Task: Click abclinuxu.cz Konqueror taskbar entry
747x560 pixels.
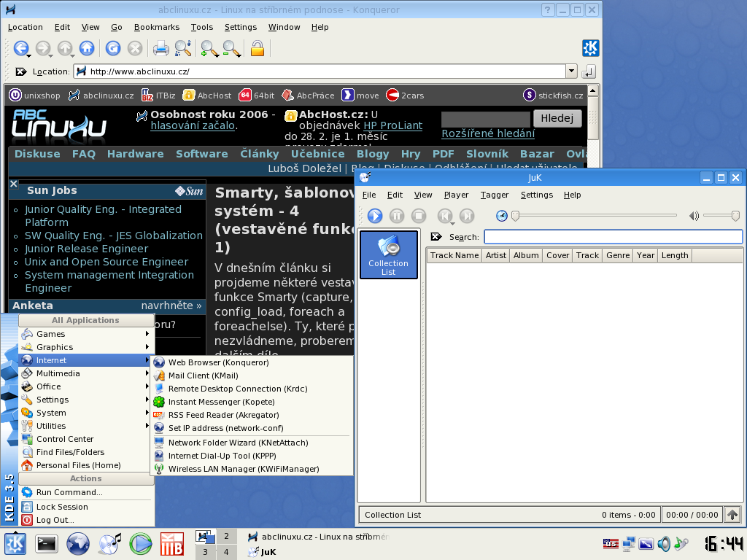Action: [318, 537]
